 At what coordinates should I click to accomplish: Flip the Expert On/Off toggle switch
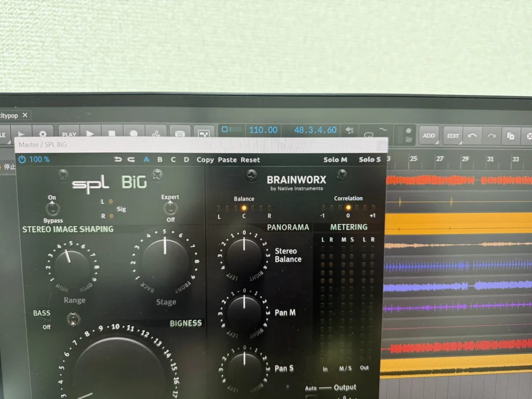[x=170, y=209]
